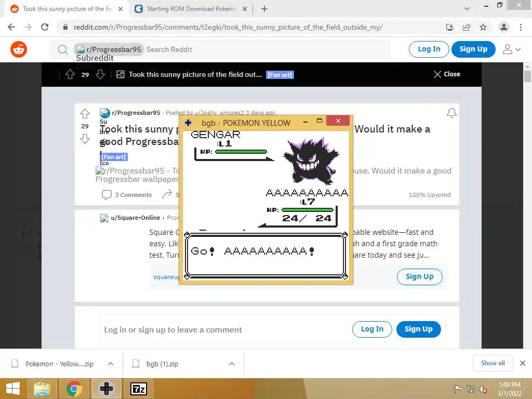Image resolution: width=532 pixels, height=399 pixels.
Task: Click the site lock icon in address bar
Action: pyautogui.click(x=65, y=27)
